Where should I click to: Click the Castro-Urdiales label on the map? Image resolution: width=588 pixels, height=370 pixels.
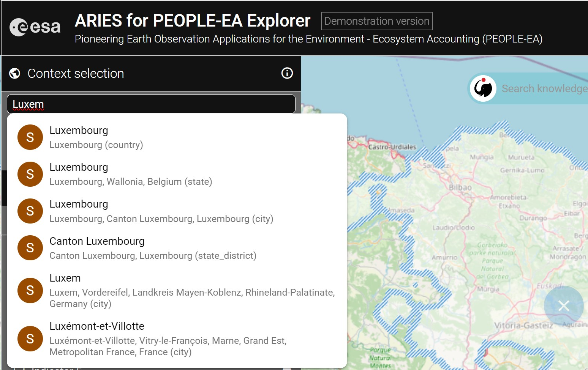point(392,147)
